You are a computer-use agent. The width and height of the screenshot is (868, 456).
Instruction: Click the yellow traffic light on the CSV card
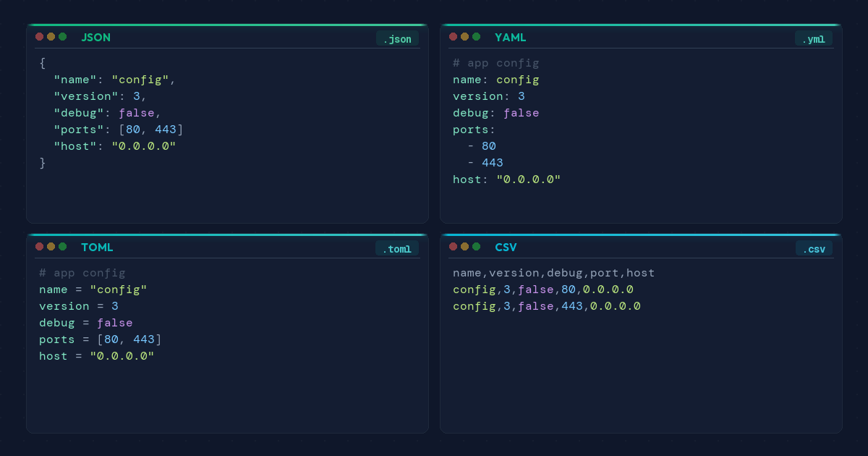click(464, 246)
